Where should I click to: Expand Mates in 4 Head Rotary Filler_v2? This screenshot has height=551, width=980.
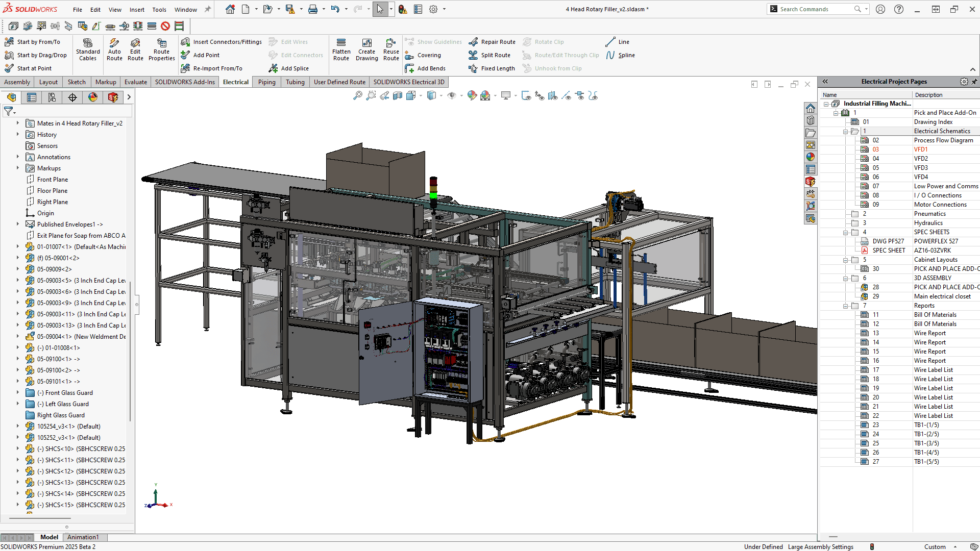[x=18, y=123]
